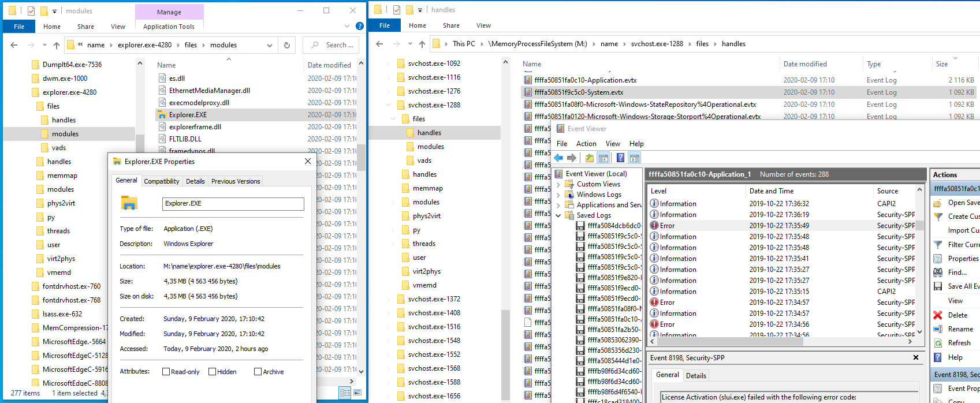Expand Custom Views in Event Viewer tree
The width and height of the screenshot is (980, 403).
coord(558,184)
